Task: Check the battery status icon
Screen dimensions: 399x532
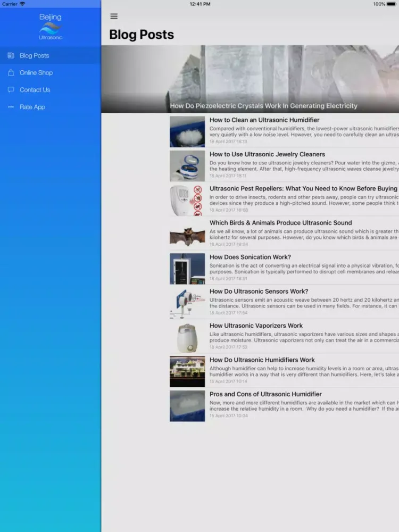Action: pyautogui.click(x=392, y=4)
